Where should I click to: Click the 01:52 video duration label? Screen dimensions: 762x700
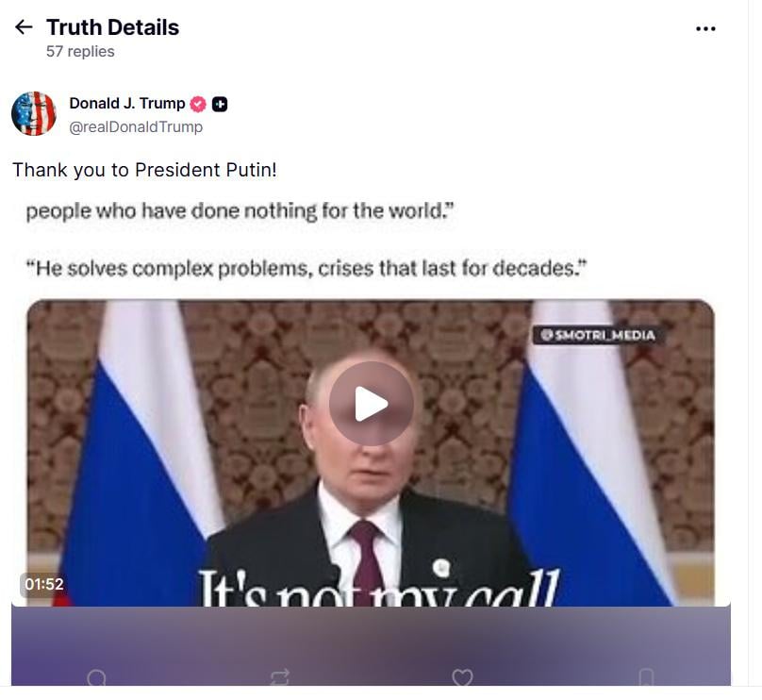[x=43, y=584]
